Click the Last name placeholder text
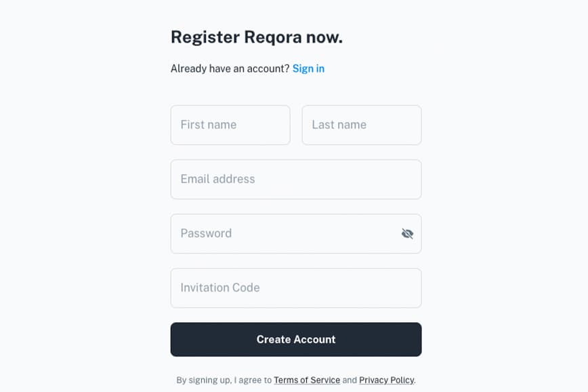The height and width of the screenshot is (392, 588). [x=339, y=125]
